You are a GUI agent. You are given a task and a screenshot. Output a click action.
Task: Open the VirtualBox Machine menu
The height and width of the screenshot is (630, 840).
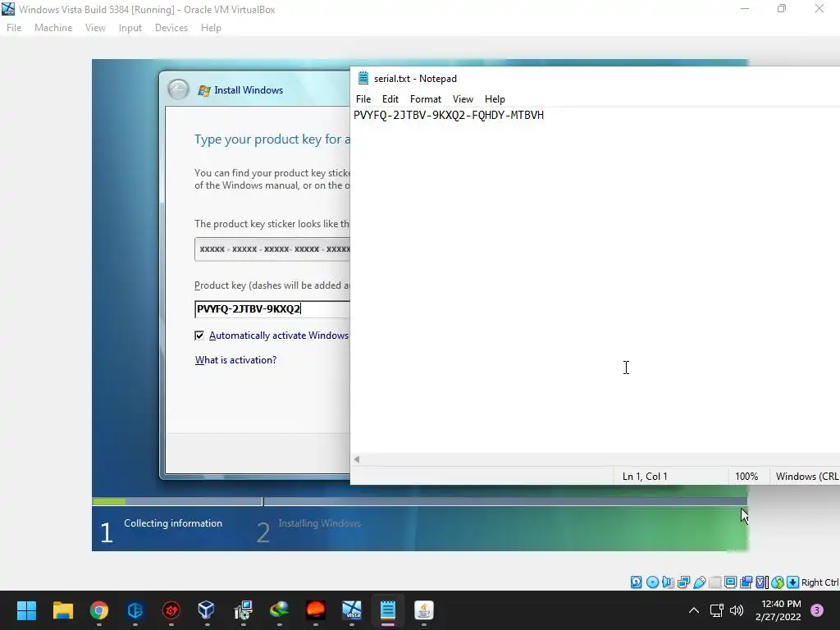53,28
